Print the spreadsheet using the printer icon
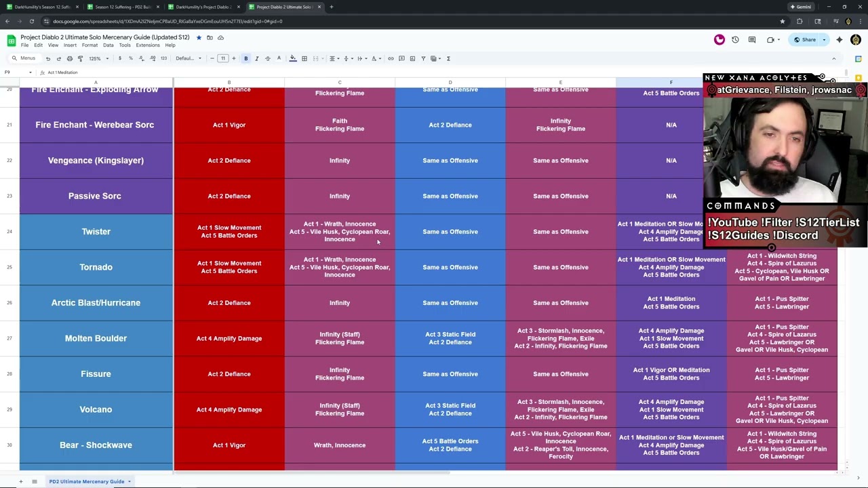Image resolution: width=868 pixels, height=488 pixels. point(69,58)
